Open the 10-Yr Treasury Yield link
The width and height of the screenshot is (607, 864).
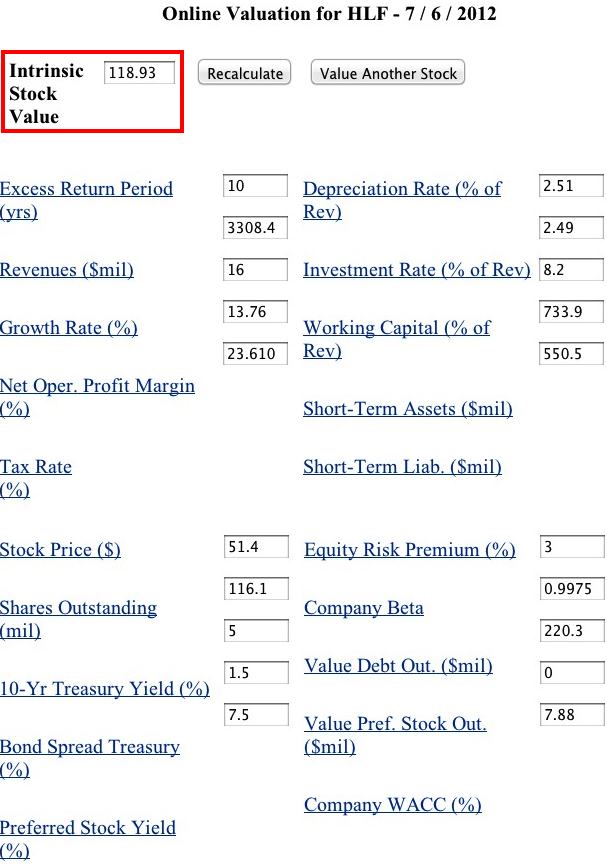[x=105, y=689]
